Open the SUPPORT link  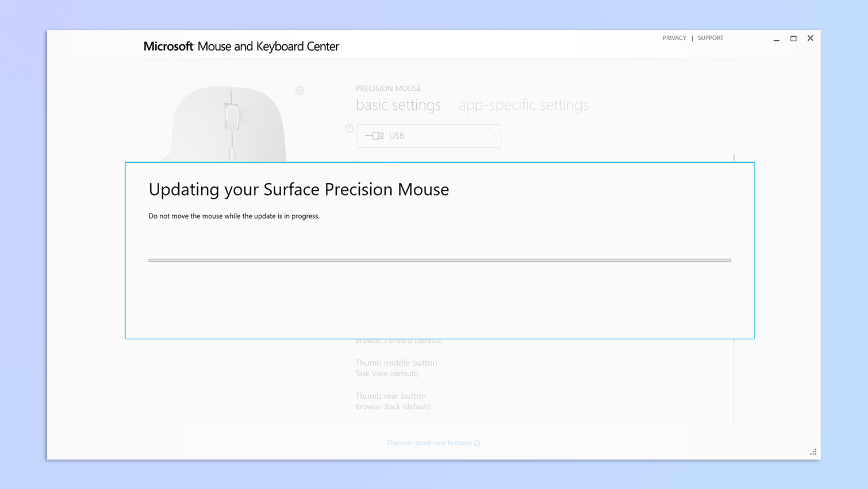[x=710, y=37]
